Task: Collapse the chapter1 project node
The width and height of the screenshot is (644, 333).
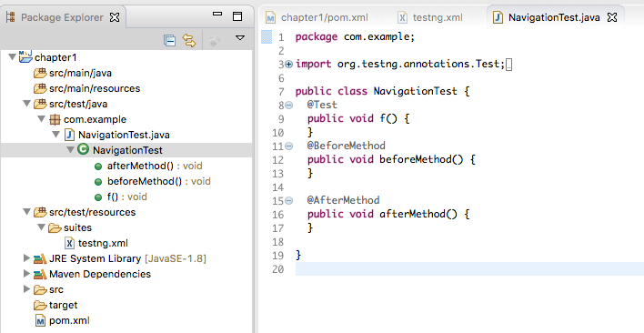Action: pyautogui.click(x=13, y=56)
